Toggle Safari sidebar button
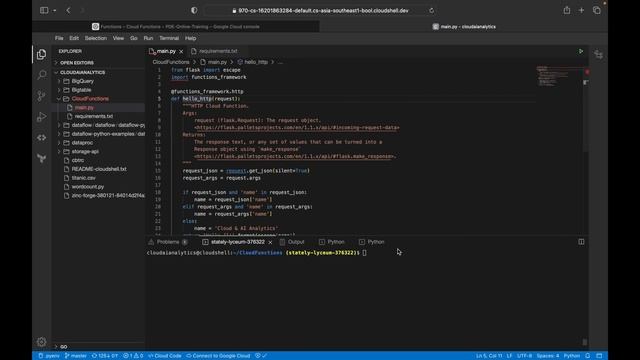The image size is (640, 360). 44,10
